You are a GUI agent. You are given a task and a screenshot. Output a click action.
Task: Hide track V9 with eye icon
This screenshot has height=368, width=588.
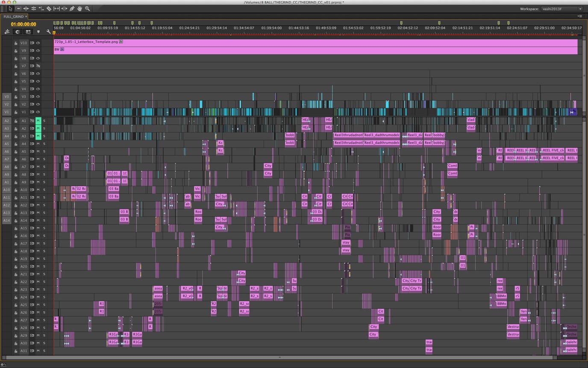pyautogui.click(x=38, y=50)
